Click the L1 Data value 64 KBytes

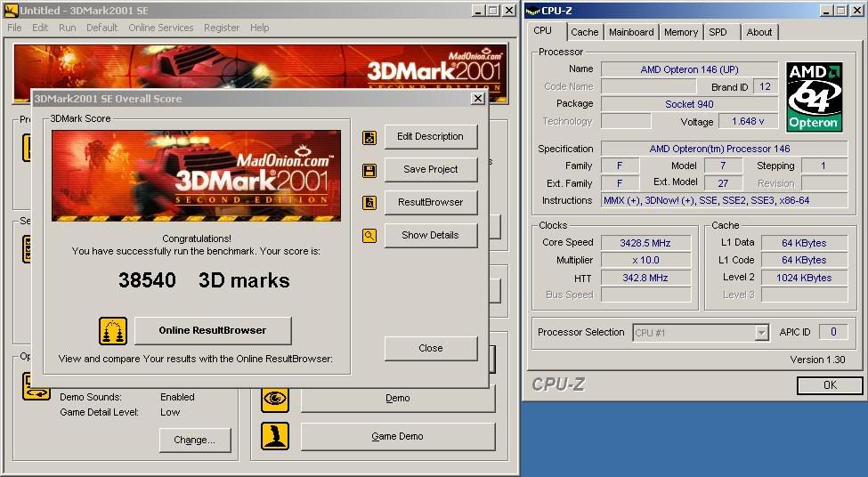pyautogui.click(x=804, y=243)
